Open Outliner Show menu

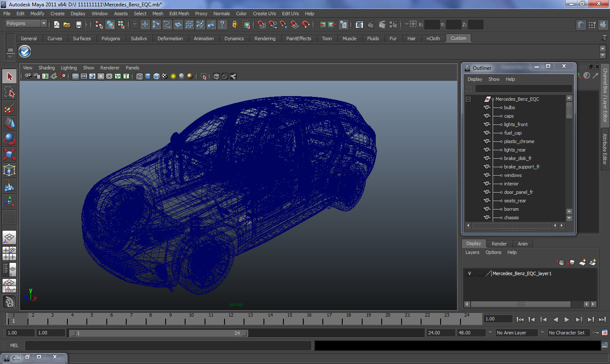(x=494, y=79)
